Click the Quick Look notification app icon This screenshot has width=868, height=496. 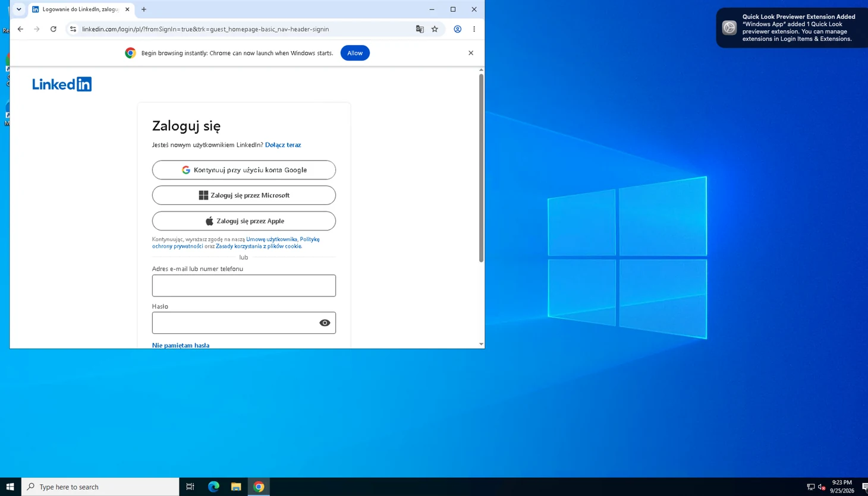(x=729, y=28)
